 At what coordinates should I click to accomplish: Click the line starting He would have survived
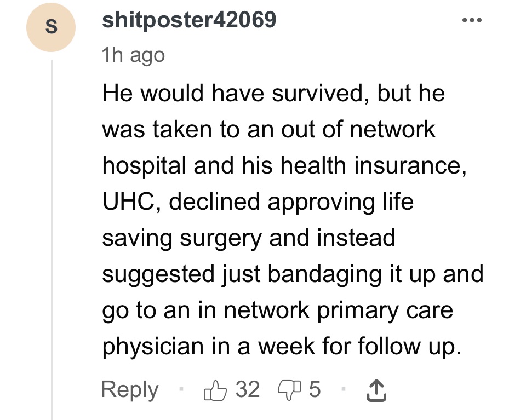273,93
